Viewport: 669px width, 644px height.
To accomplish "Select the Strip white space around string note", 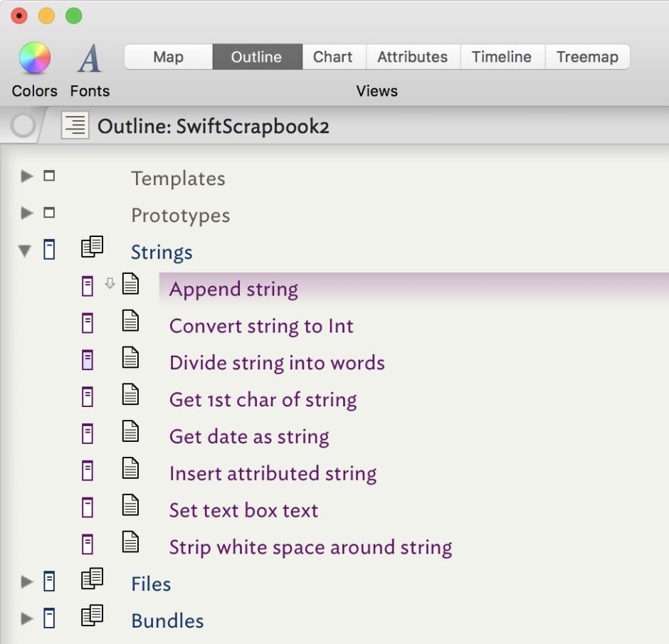I will (x=310, y=547).
